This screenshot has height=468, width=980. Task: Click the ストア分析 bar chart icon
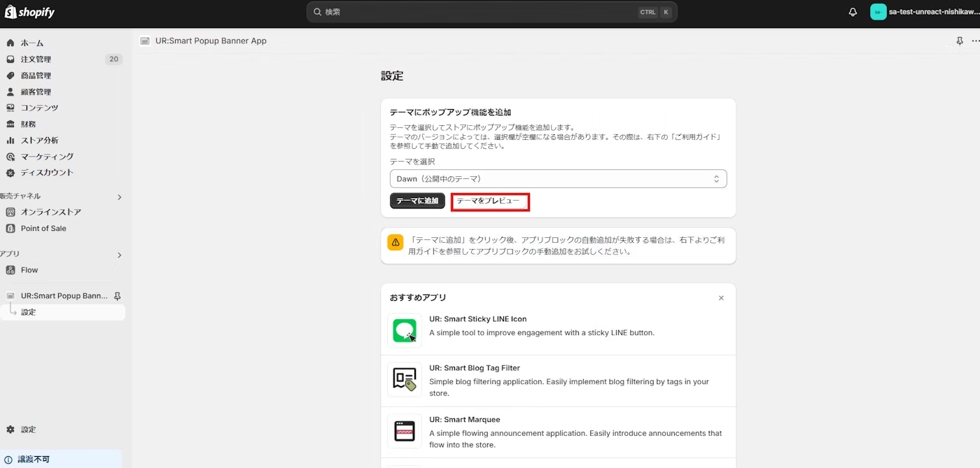[10, 140]
